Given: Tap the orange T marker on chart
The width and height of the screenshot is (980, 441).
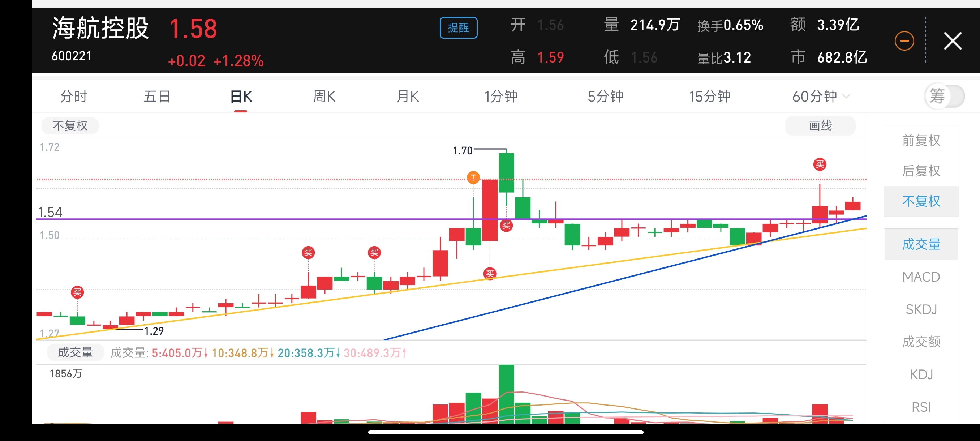Looking at the screenshot, I should [x=473, y=177].
